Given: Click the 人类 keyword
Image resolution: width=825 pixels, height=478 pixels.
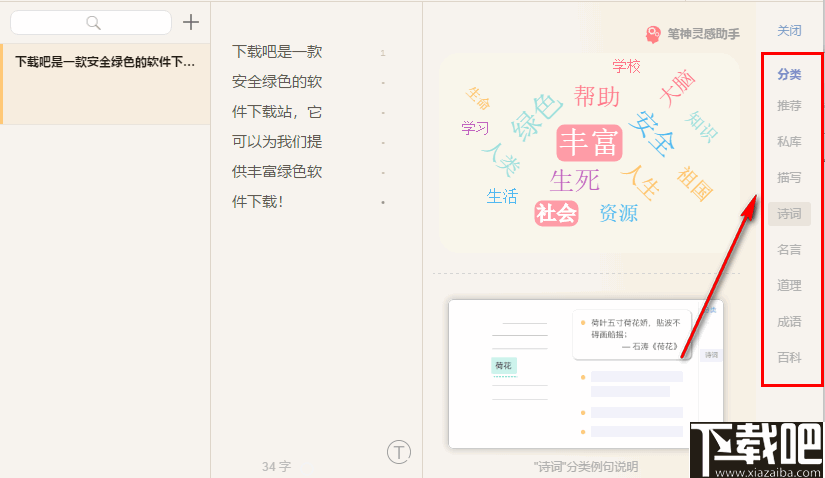Looking at the screenshot, I should pos(501,160).
